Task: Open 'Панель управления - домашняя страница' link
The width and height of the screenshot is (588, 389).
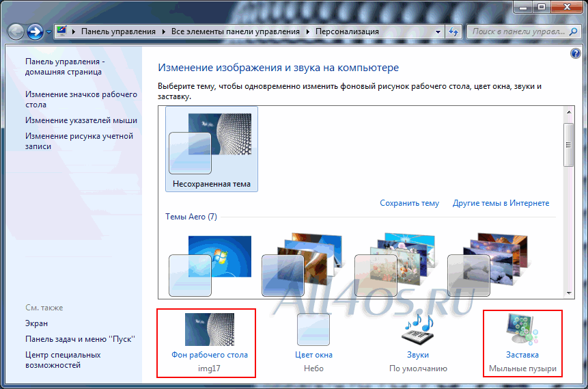Action: [65, 67]
